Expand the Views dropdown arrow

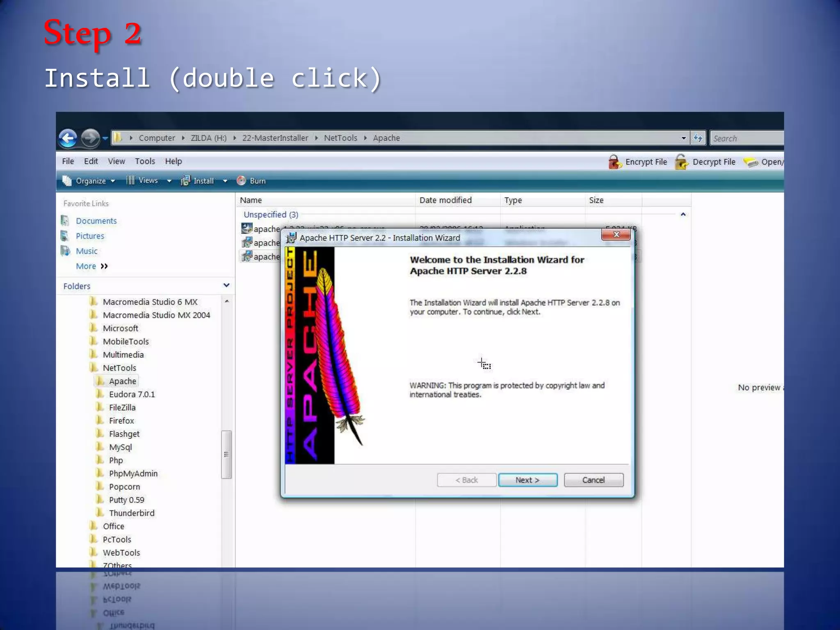pos(169,181)
